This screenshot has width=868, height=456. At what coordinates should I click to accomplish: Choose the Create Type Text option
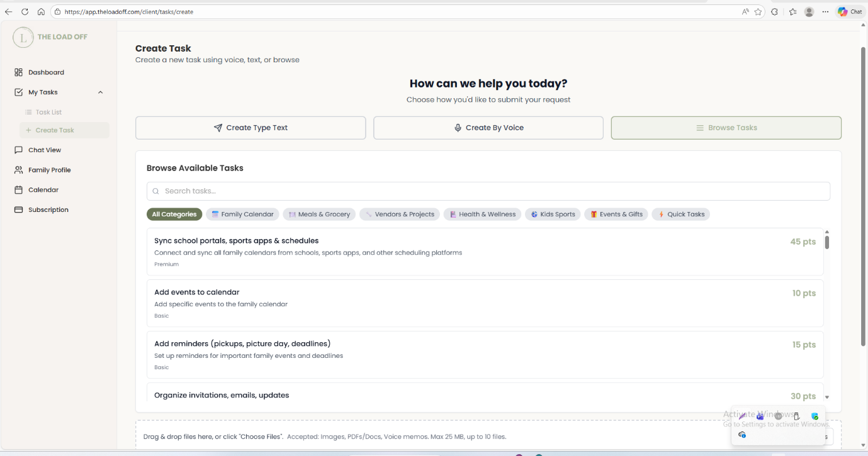251,128
